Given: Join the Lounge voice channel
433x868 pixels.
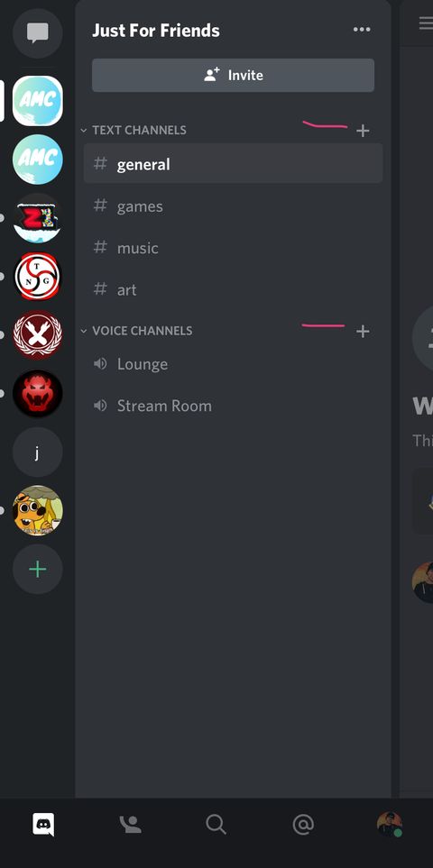Looking at the screenshot, I should (x=233, y=364).
